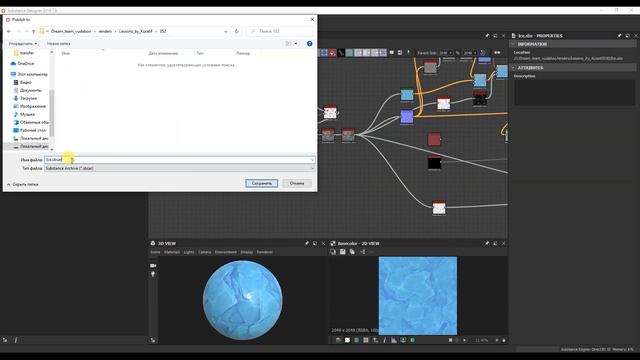Click the red icon in graph toolbar
The image size is (640, 360).
[333, 53]
